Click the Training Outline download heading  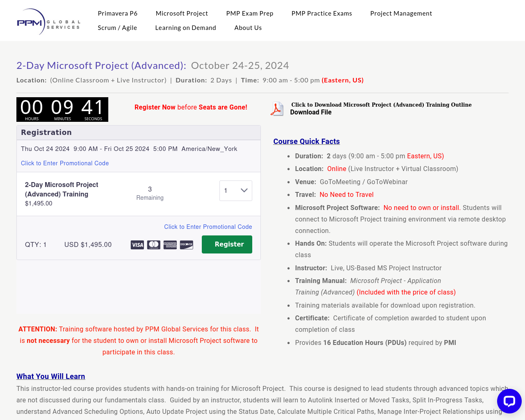pyautogui.click(x=381, y=105)
